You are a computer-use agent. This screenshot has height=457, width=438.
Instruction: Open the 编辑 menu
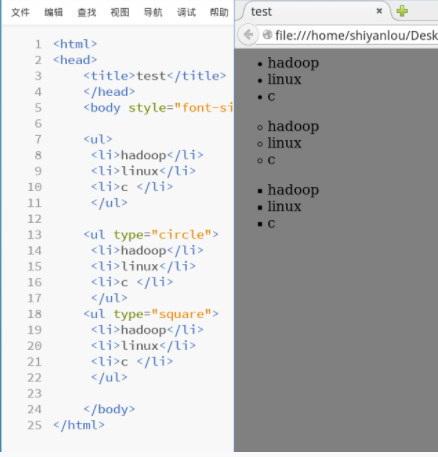tap(54, 12)
